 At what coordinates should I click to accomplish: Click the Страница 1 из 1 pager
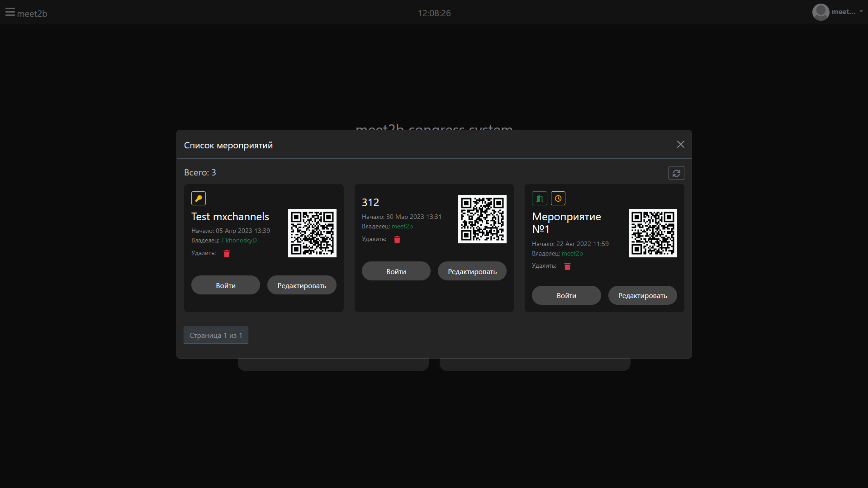tap(216, 335)
